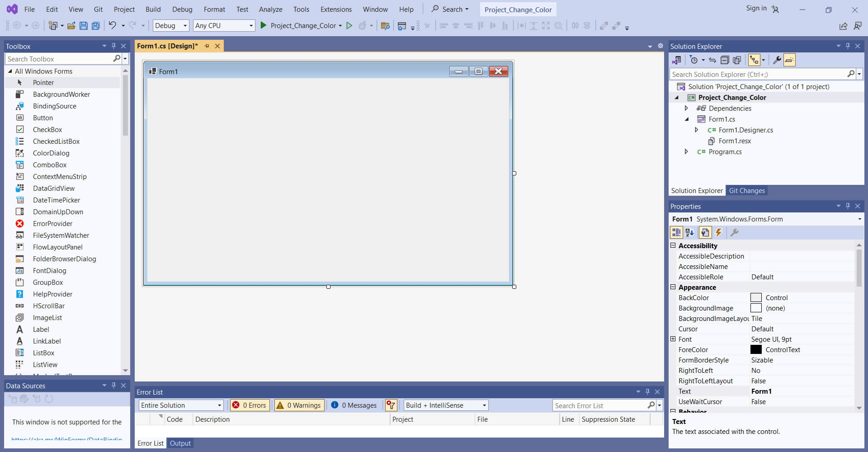Open the Debug configuration dropdown

(171, 26)
